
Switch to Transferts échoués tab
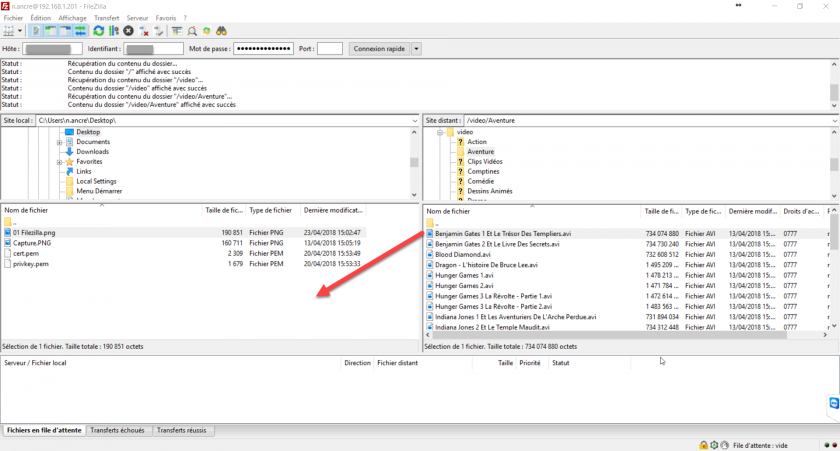tap(117, 430)
